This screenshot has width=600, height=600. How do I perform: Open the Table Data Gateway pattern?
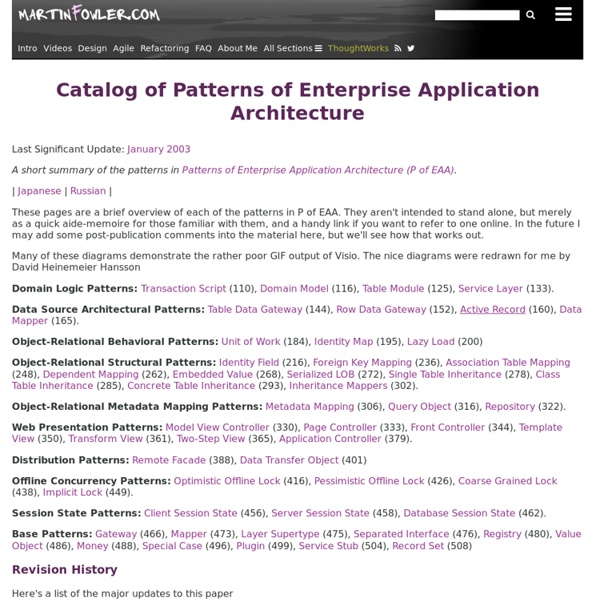(x=255, y=310)
